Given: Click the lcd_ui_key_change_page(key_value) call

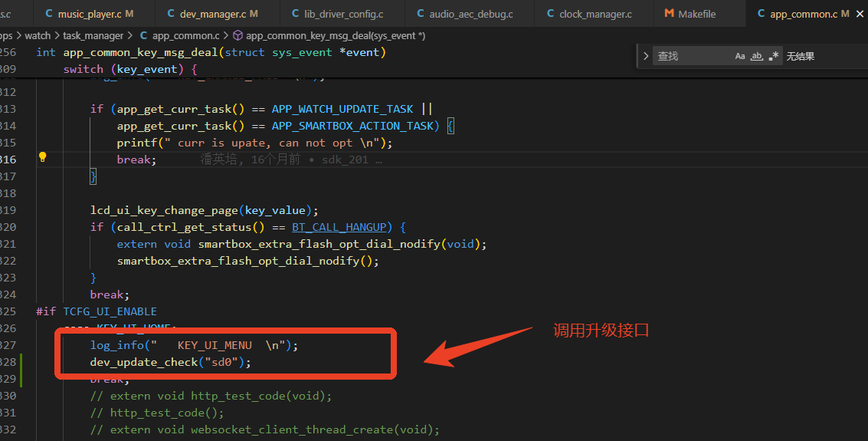Looking at the screenshot, I should click(x=205, y=210).
